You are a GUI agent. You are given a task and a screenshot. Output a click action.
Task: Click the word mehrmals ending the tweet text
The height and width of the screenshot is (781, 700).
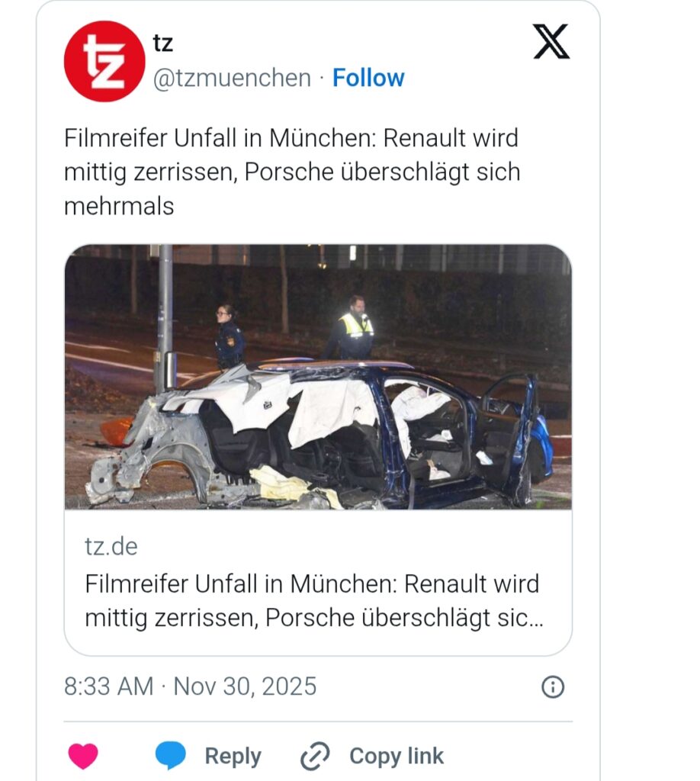pyautogui.click(x=119, y=206)
